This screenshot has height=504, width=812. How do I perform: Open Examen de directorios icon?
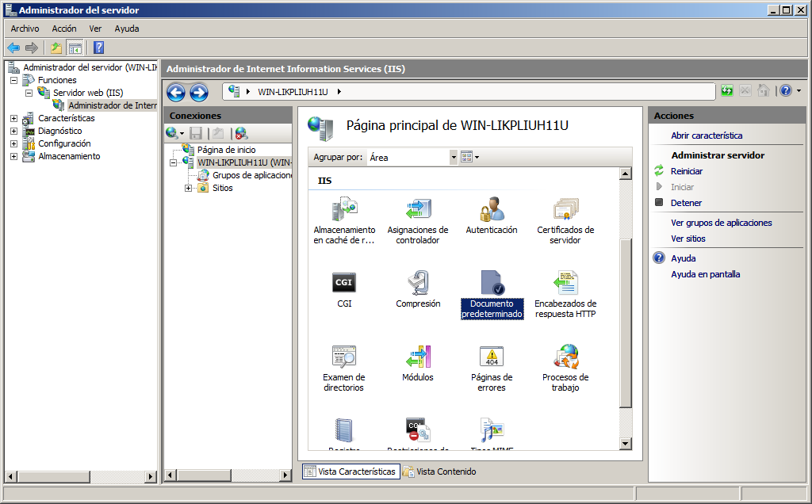click(x=343, y=357)
